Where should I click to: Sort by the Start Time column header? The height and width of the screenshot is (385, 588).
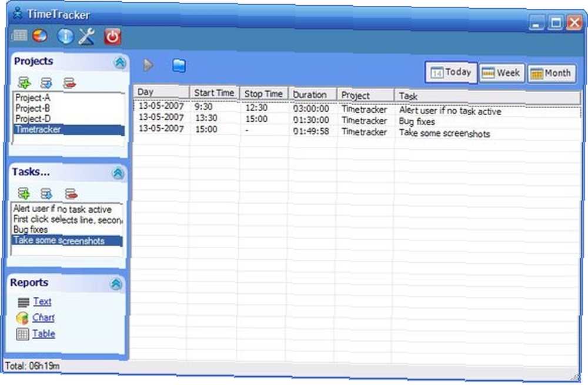coord(214,93)
